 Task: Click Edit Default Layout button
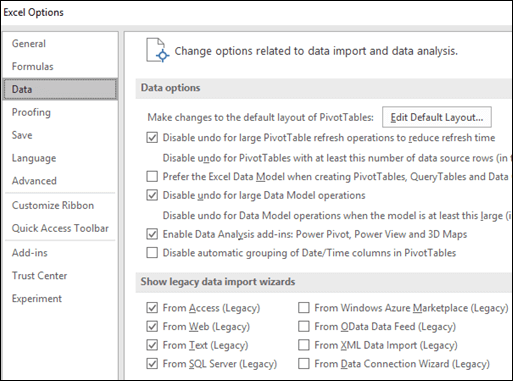click(437, 117)
